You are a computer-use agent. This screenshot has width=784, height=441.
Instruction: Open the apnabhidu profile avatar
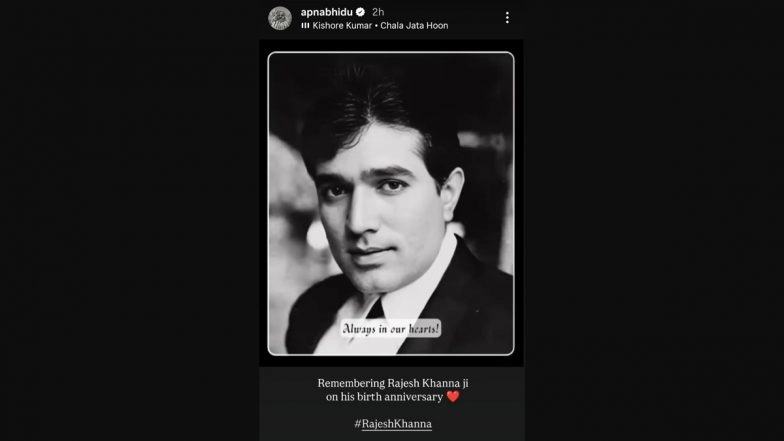click(x=280, y=18)
